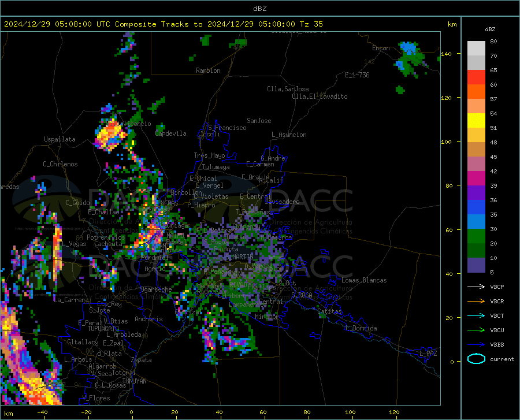Viewport: 520px width, 420px height.
Task: Pick the yellow swatch between 54 and 51
Action: pyautogui.click(x=476, y=121)
